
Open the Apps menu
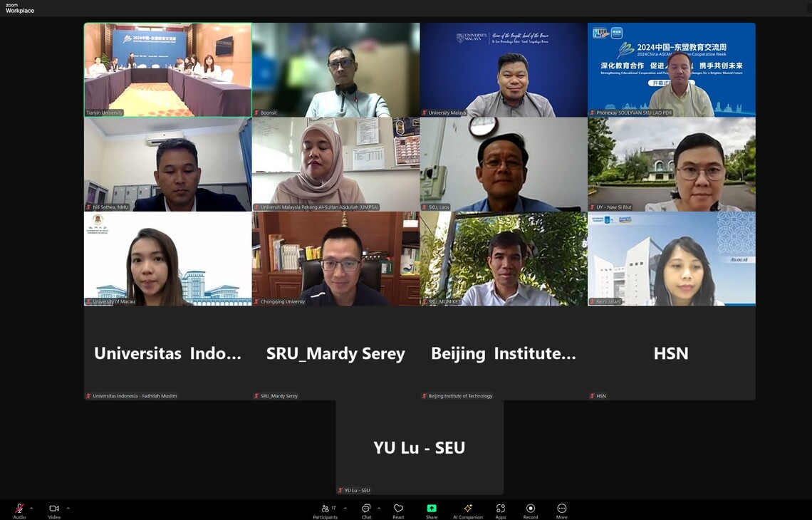(x=501, y=509)
